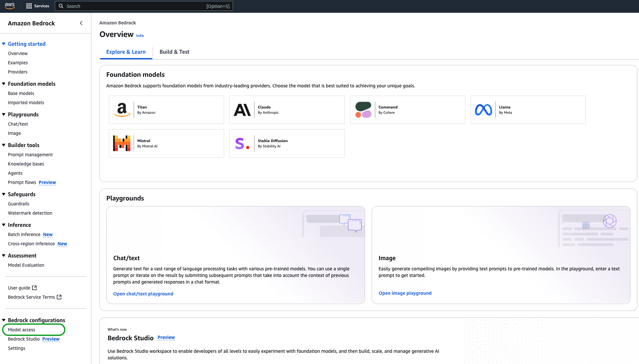This screenshot has height=364, width=639.
Task: Click the Mistral AI model icon
Action: tap(121, 143)
